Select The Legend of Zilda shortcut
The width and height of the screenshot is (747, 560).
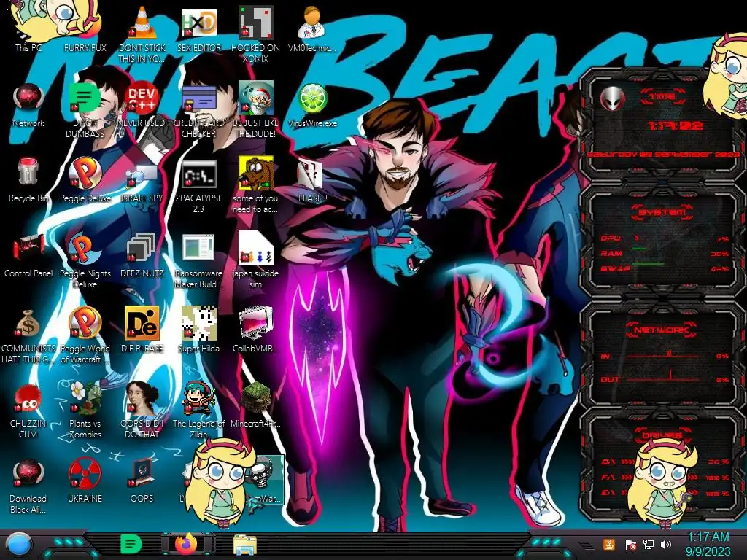[198, 411]
